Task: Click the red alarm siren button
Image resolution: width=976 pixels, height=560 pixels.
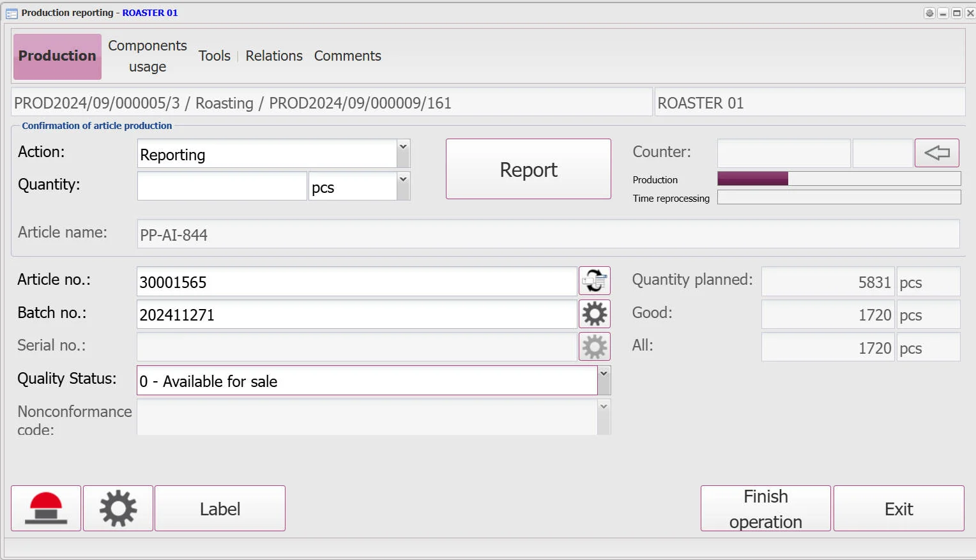Action: [46, 508]
